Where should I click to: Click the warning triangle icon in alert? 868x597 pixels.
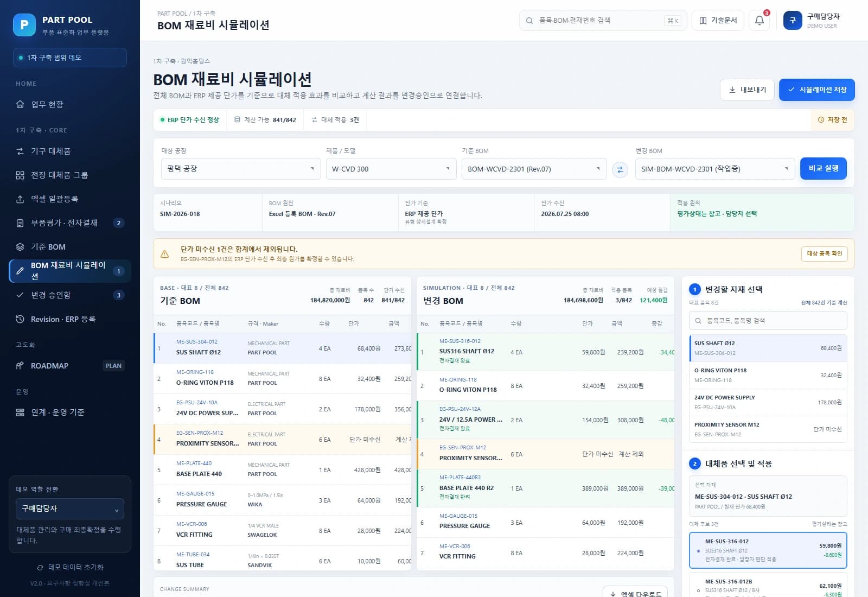coord(164,254)
